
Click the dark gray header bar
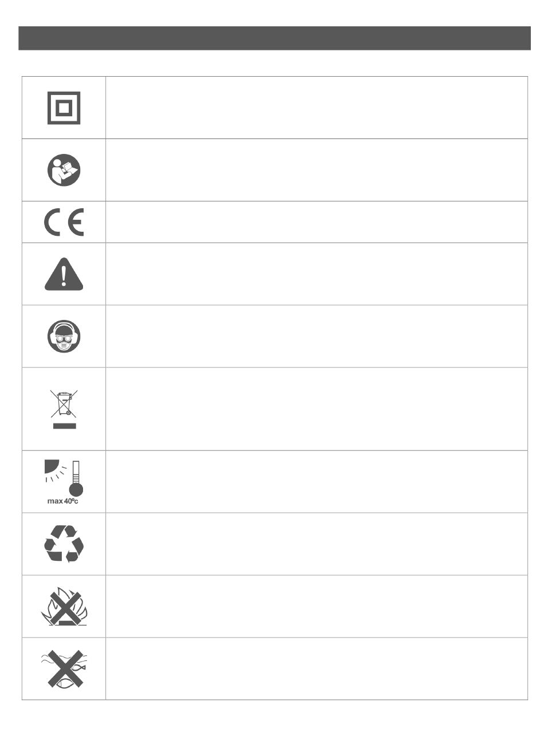[274, 38]
